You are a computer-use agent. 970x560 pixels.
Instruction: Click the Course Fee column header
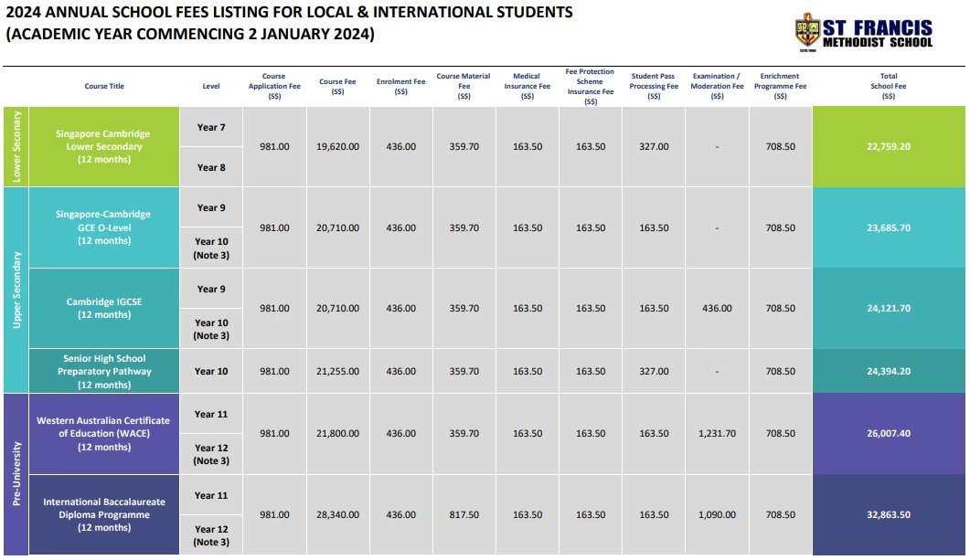pyautogui.click(x=337, y=87)
